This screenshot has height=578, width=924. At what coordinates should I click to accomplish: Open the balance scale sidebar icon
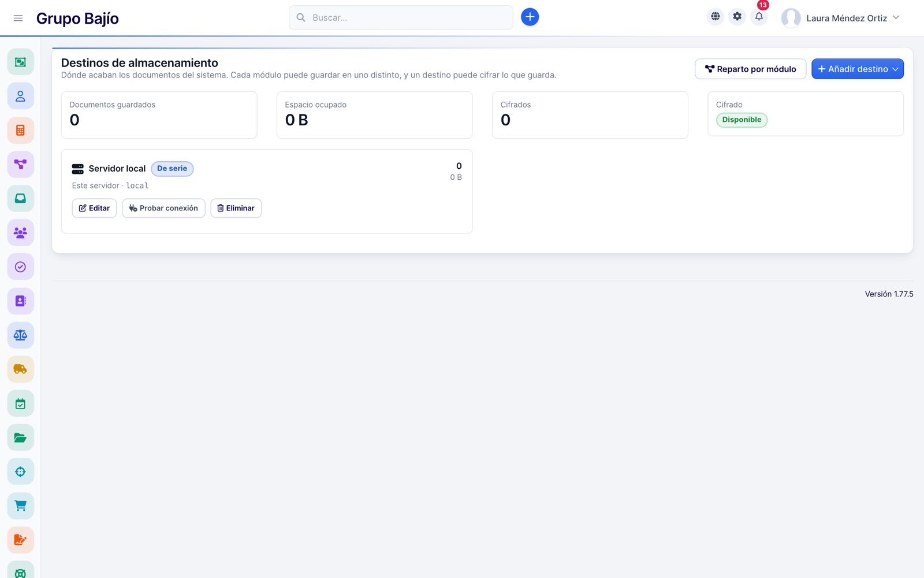[20, 335]
